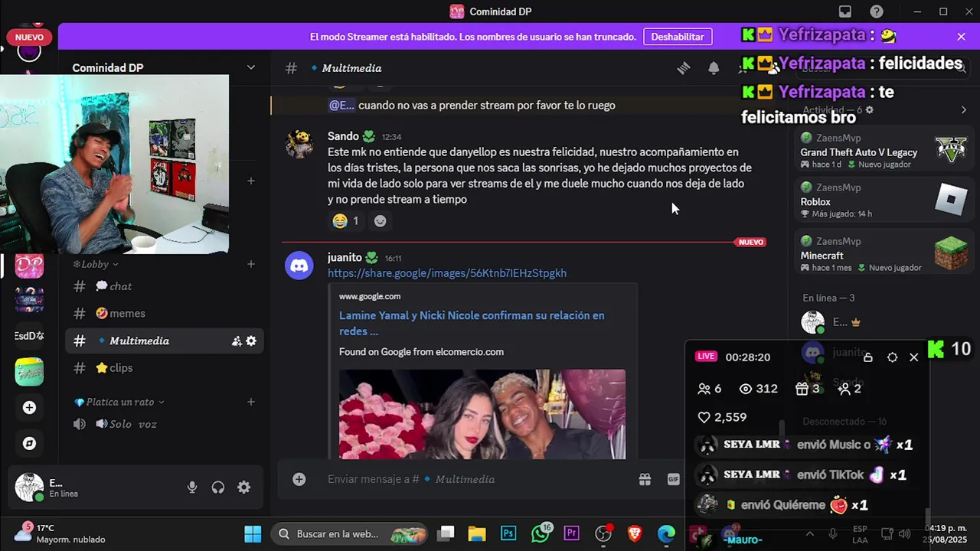Expand the Actividad section chevron
Screen dimensions: 980x551
click(963, 110)
